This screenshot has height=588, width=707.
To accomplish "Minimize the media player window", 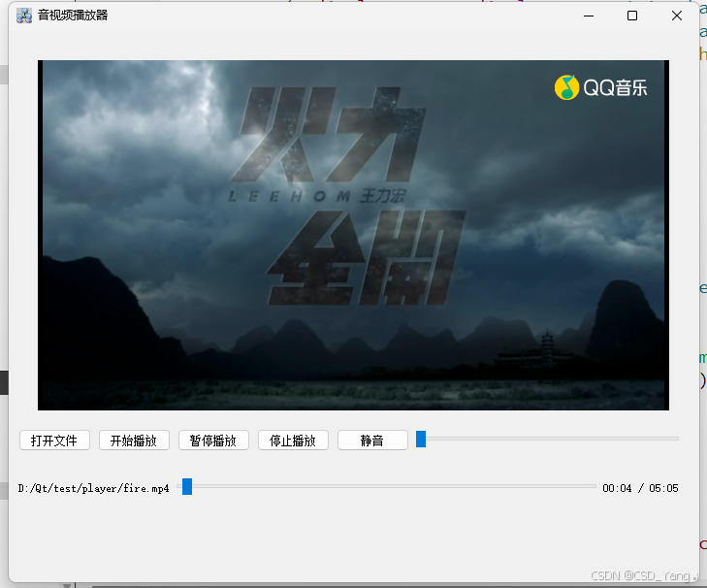I will pos(589,16).
